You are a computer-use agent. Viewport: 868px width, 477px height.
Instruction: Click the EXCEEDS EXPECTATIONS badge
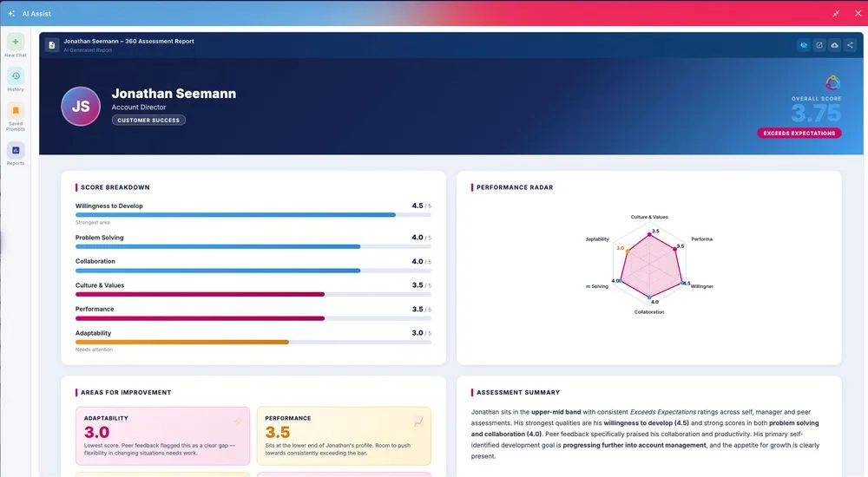click(799, 134)
